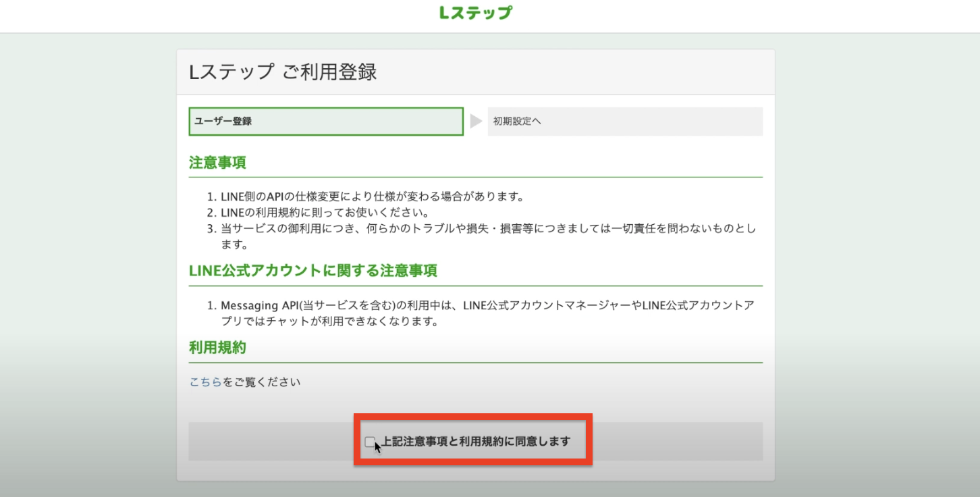Click the item starting 当サービスの御利用につき
980x497 pixels.
point(488,236)
